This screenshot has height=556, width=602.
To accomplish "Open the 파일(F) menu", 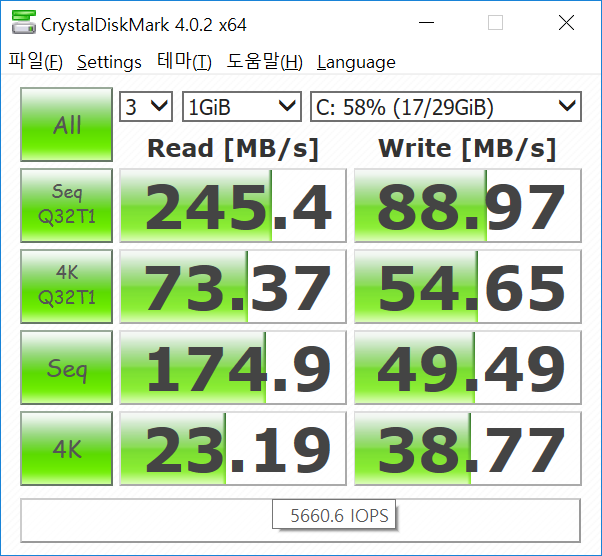I will (36, 61).
